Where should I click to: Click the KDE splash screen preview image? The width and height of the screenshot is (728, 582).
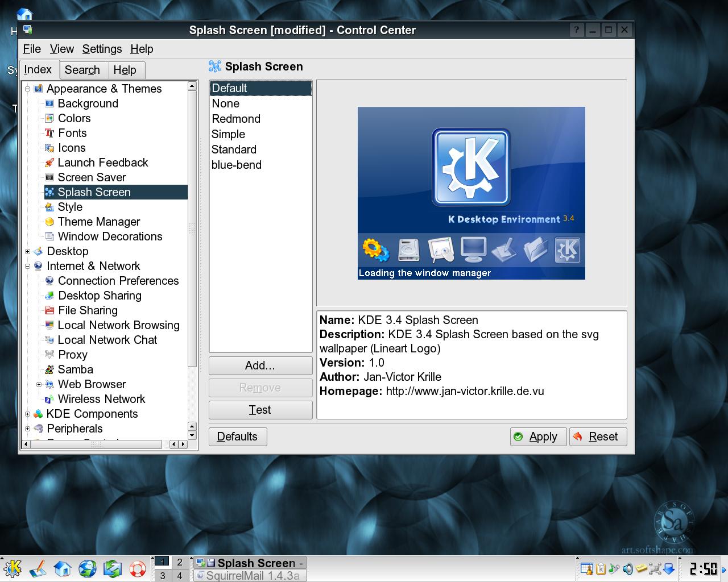471,193
